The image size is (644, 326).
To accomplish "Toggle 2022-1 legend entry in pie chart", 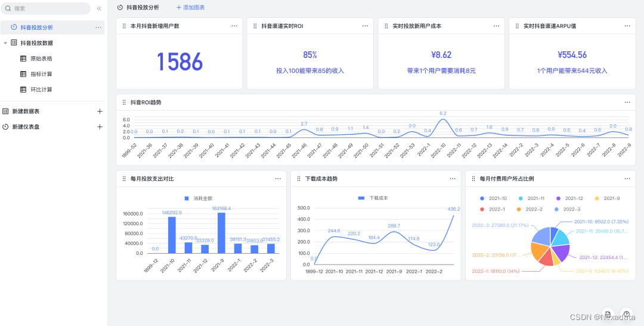I will click(492, 209).
